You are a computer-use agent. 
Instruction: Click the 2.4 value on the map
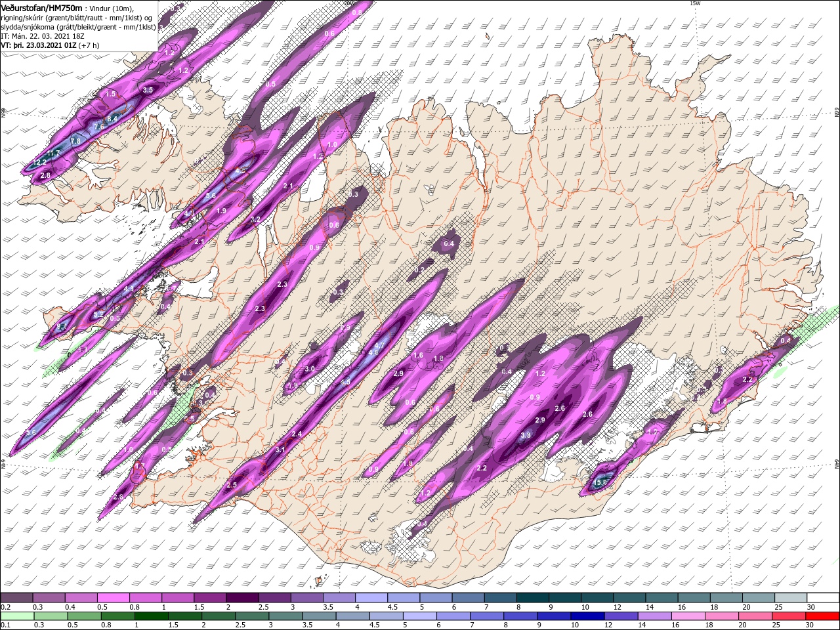pos(297,434)
